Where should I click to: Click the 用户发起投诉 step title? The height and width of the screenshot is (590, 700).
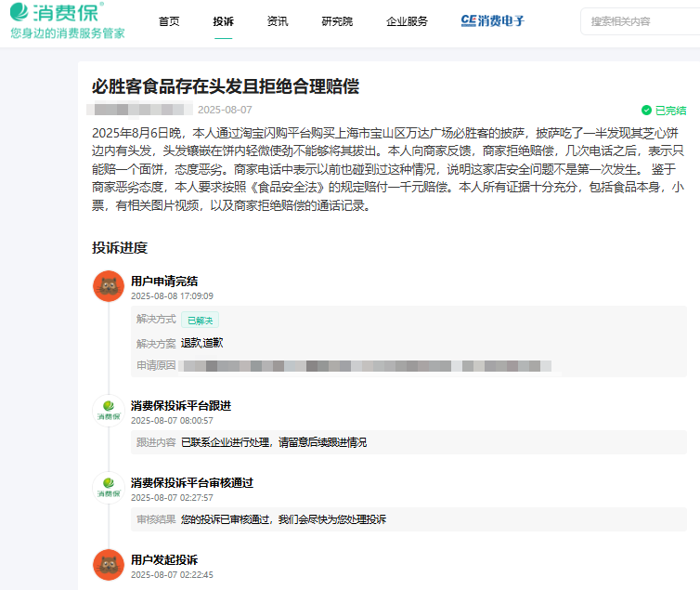tap(164, 560)
